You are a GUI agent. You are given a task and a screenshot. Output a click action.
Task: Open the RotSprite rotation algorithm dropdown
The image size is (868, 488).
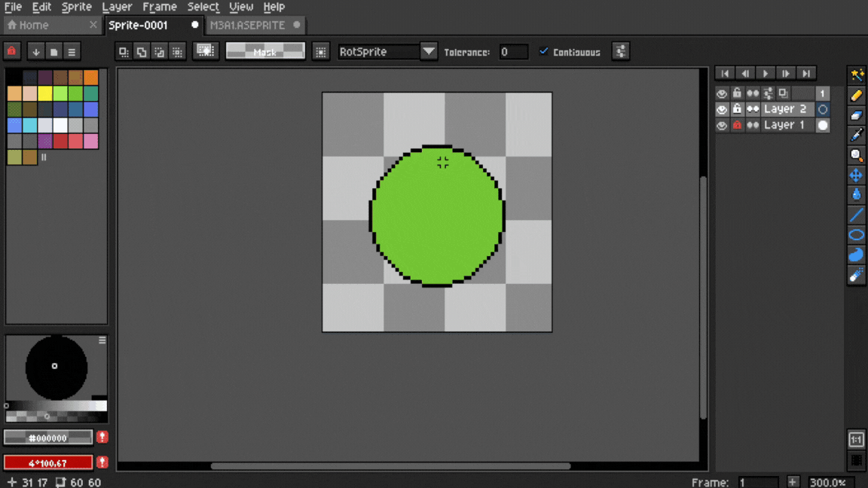click(x=428, y=51)
